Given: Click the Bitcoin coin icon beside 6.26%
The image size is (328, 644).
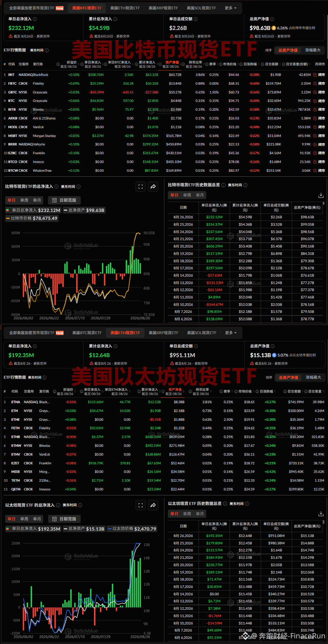Looking at the screenshot, I should click(x=274, y=28).
